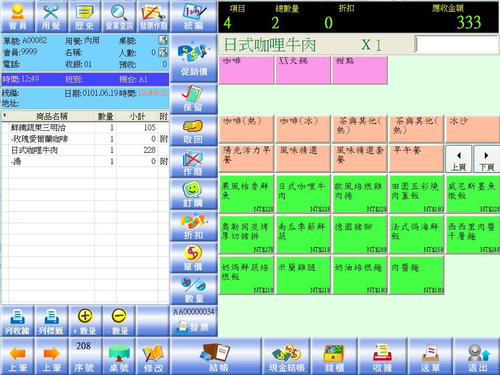Click the 促銷價 promotion price icon

tap(194, 59)
